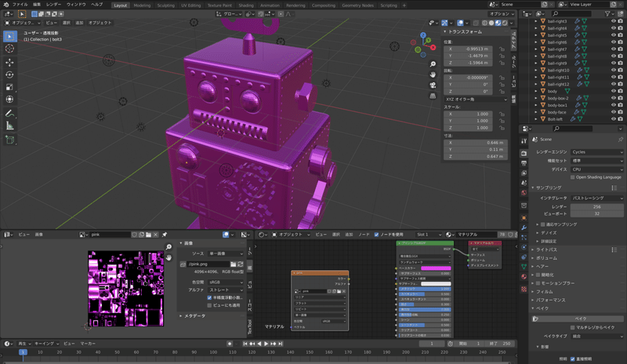Image resolution: width=627 pixels, height=364 pixels.
Task: Click the render samples 256 field
Action: coord(597,207)
